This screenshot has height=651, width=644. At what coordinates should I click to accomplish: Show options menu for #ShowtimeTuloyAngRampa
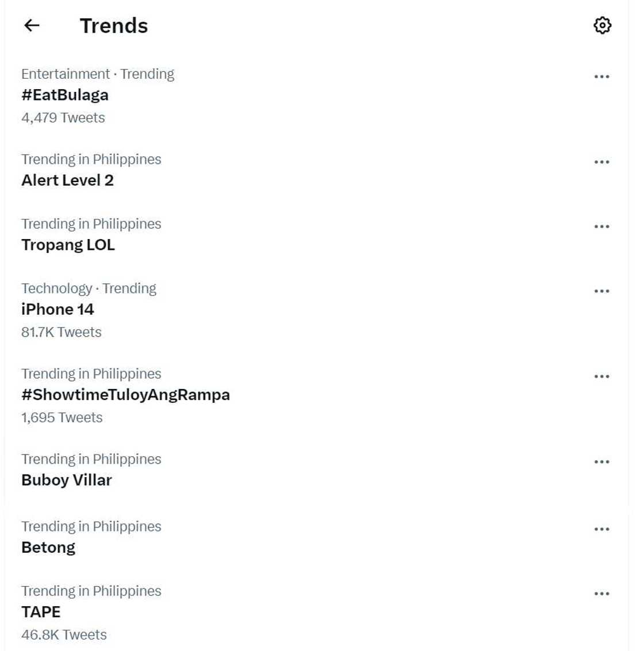601,376
